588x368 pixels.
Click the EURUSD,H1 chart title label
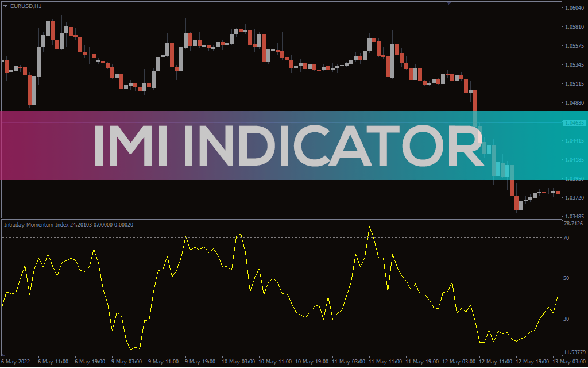point(26,6)
